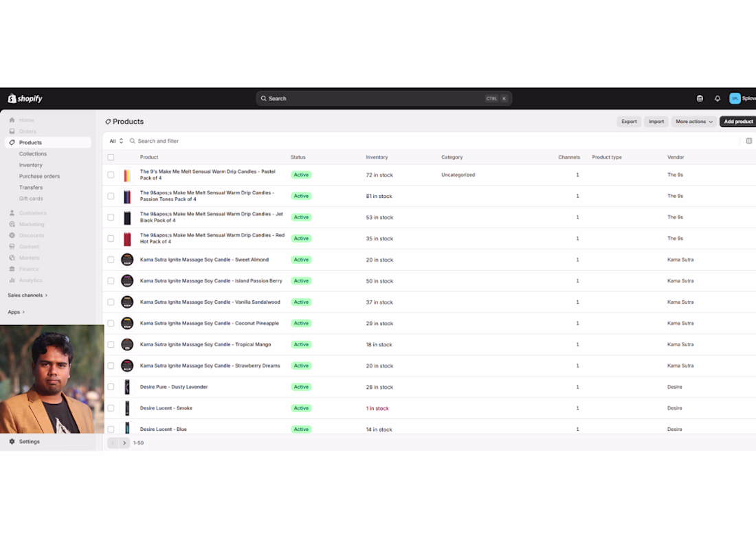The height and width of the screenshot is (538, 756).
Task: Open Purchase orders in sidebar
Action: (x=40, y=177)
